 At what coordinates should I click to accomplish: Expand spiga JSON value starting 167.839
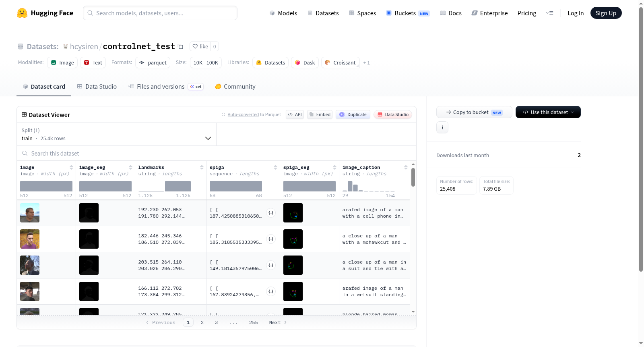click(271, 291)
